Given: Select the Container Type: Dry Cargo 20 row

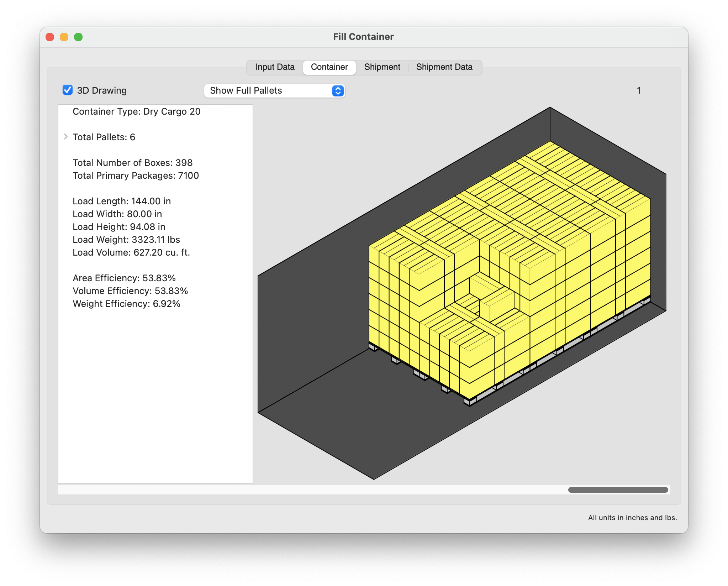Looking at the screenshot, I should pyautogui.click(x=155, y=111).
